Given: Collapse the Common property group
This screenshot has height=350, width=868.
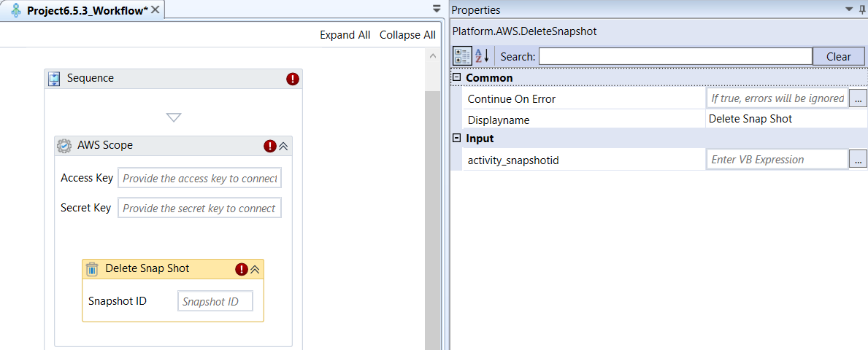Looking at the screenshot, I should [457, 77].
